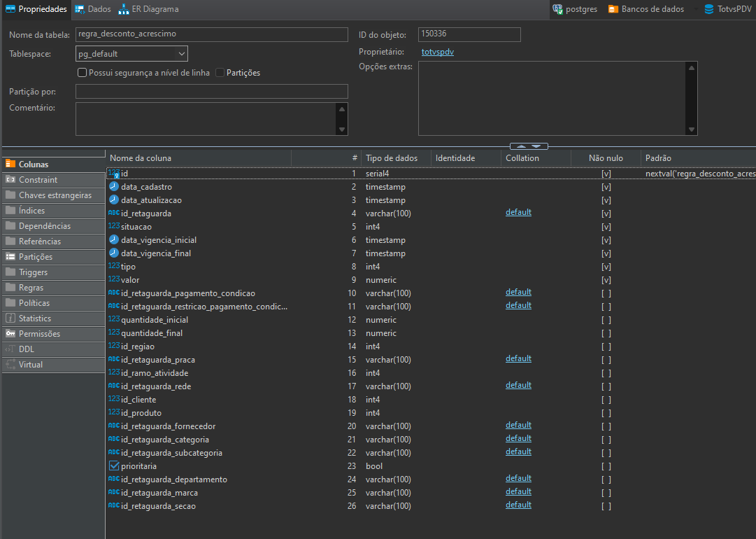Click the Nome da tabela input field
756x539 pixels.
pos(211,35)
